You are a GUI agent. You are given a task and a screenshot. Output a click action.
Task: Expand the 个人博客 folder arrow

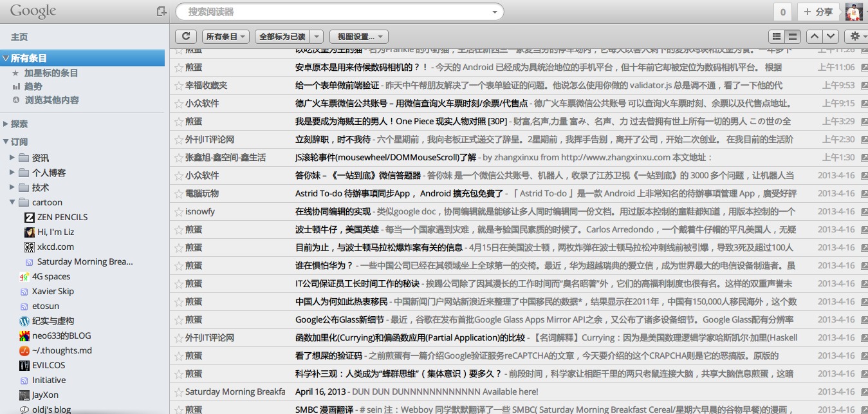coord(12,173)
